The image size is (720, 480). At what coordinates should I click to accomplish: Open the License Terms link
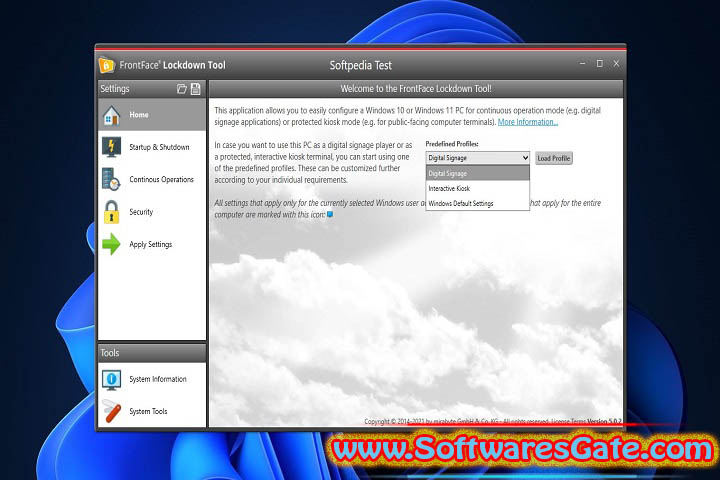coord(568,421)
